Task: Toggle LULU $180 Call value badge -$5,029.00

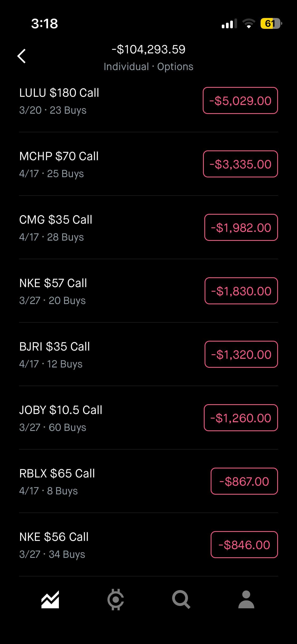Action: pyautogui.click(x=240, y=101)
